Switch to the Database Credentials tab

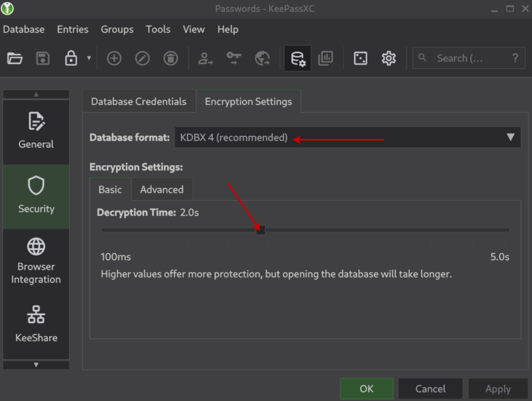pos(138,101)
